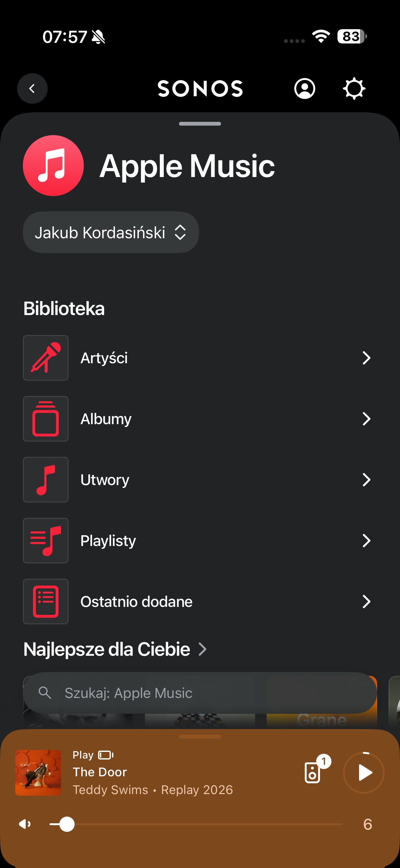Tap the Albumy stack icon
The height and width of the screenshot is (868, 400).
tap(46, 419)
